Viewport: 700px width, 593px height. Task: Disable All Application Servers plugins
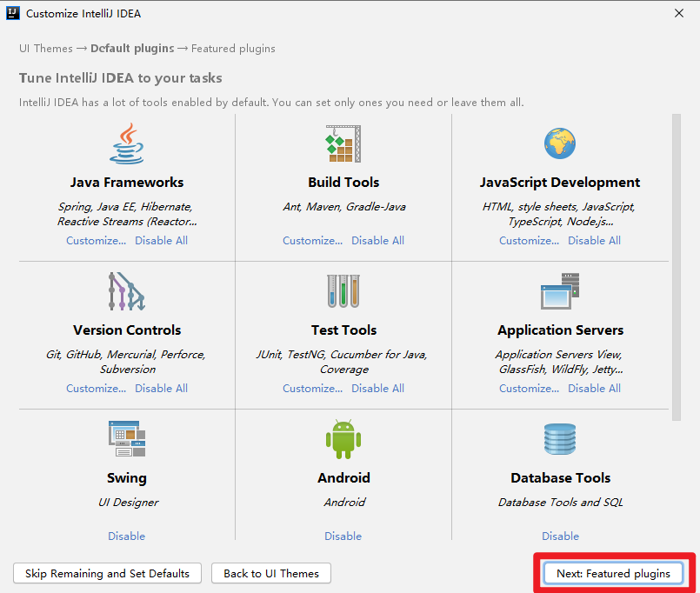[x=594, y=389]
